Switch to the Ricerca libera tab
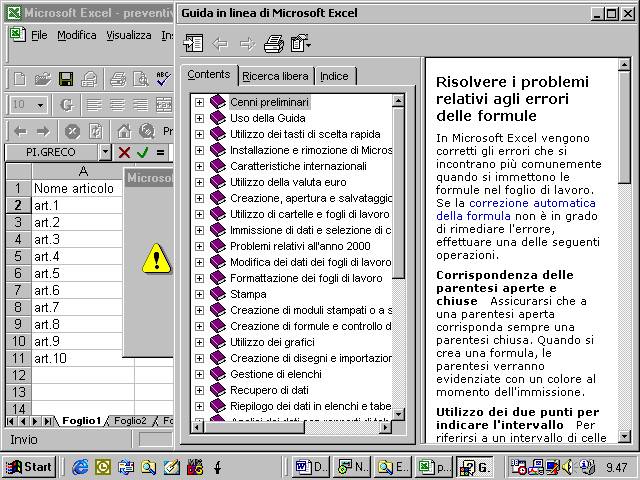 (x=275, y=76)
